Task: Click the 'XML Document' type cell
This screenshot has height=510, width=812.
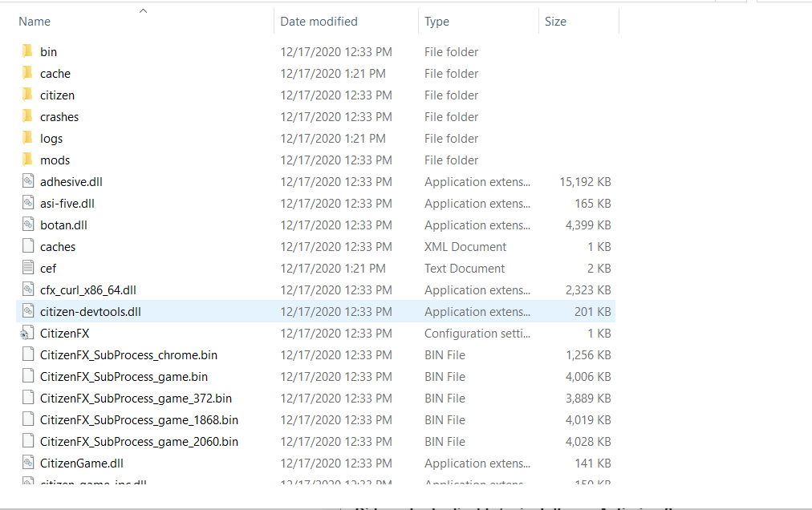Action: tap(465, 247)
